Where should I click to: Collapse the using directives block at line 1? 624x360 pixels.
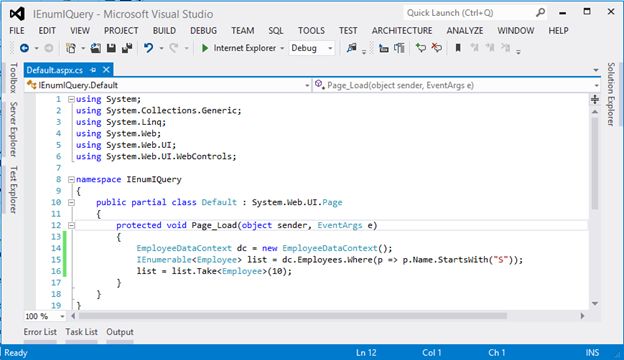(71, 99)
